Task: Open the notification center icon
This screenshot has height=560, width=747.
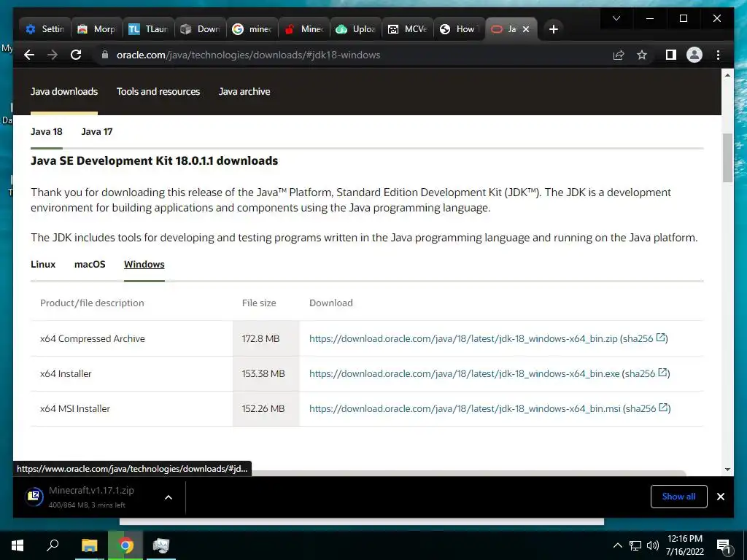Action: tap(723, 545)
